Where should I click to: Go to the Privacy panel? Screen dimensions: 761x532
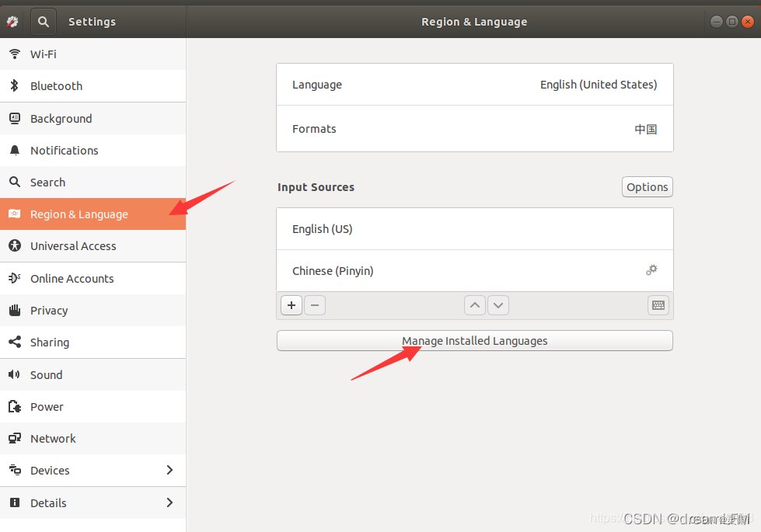click(x=93, y=310)
